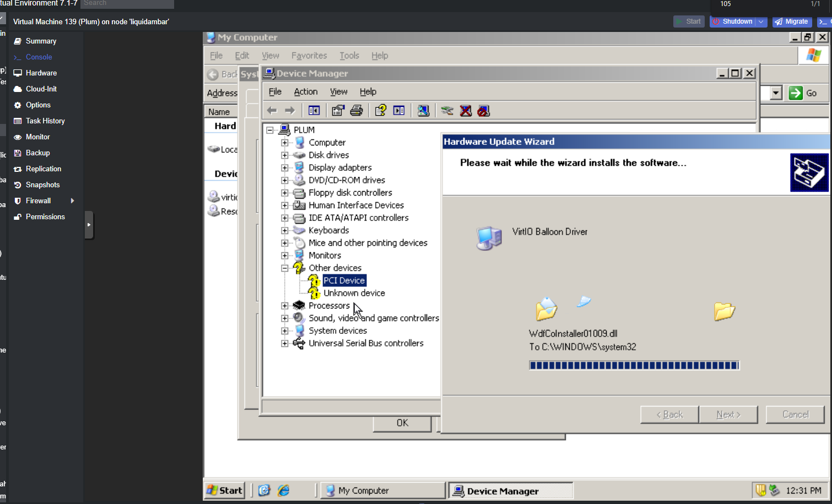Screen dimensions: 832x504
Task: Expand the DVD/CD-ROM drives node
Action: [285, 180]
